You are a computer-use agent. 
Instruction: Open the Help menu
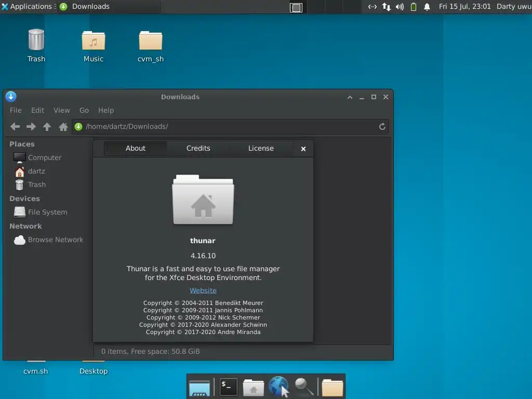(106, 110)
